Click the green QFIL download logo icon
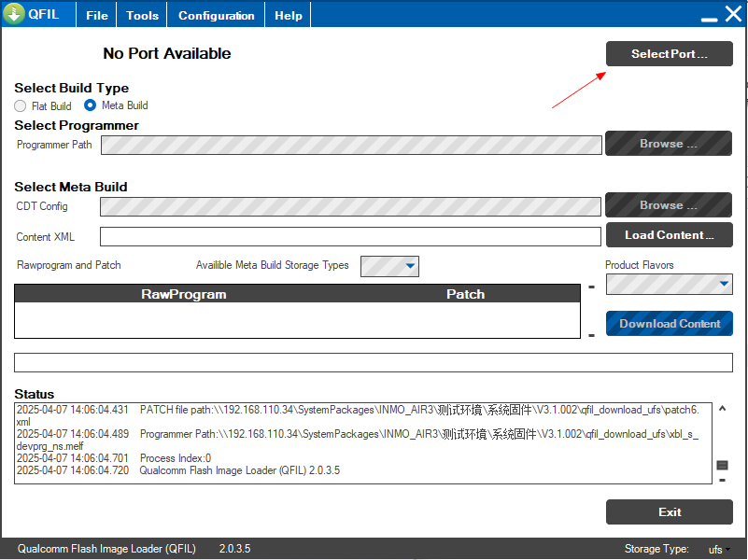Viewport: 748px width, 560px height. pos(14,15)
